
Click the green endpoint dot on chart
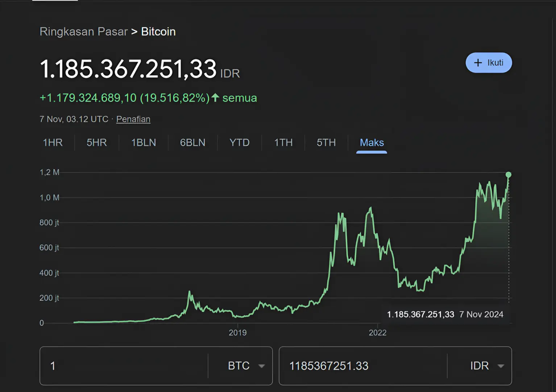(509, 175)
